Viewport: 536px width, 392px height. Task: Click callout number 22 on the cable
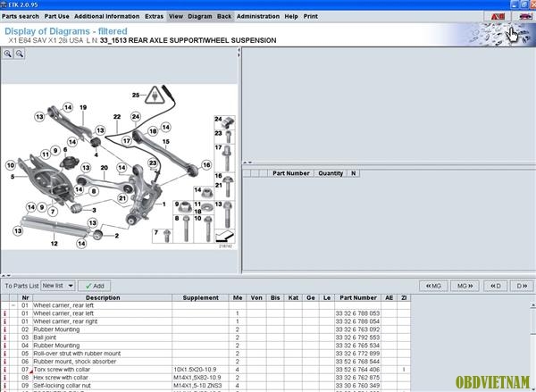tap(117, 117)
